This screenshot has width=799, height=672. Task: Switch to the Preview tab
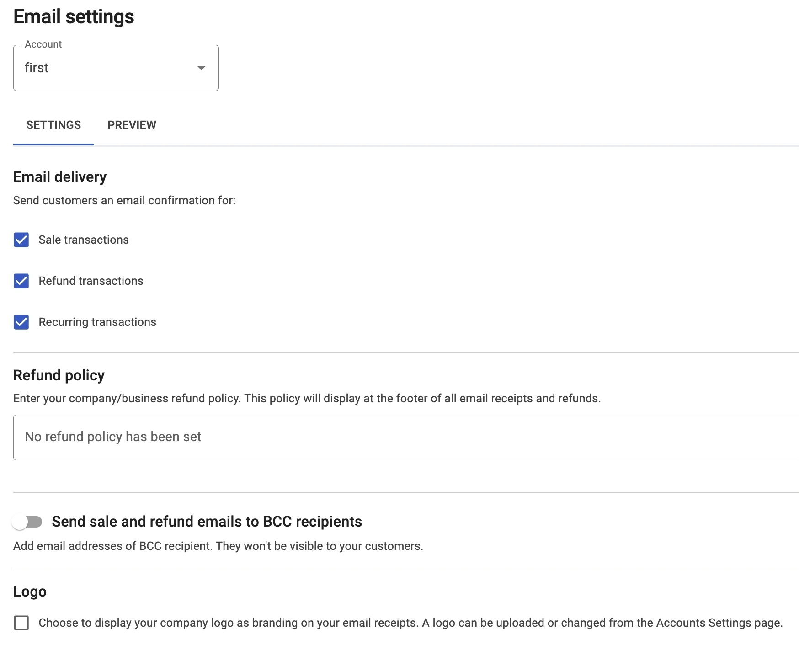point(132,125)
